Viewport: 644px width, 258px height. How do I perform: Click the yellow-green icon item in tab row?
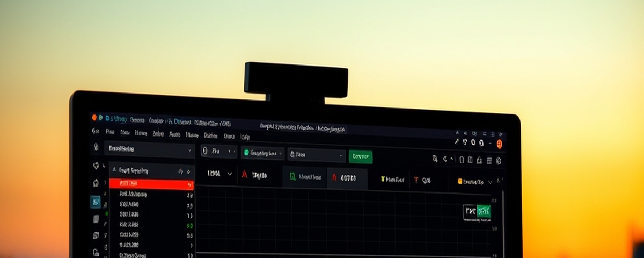point(392,180)
